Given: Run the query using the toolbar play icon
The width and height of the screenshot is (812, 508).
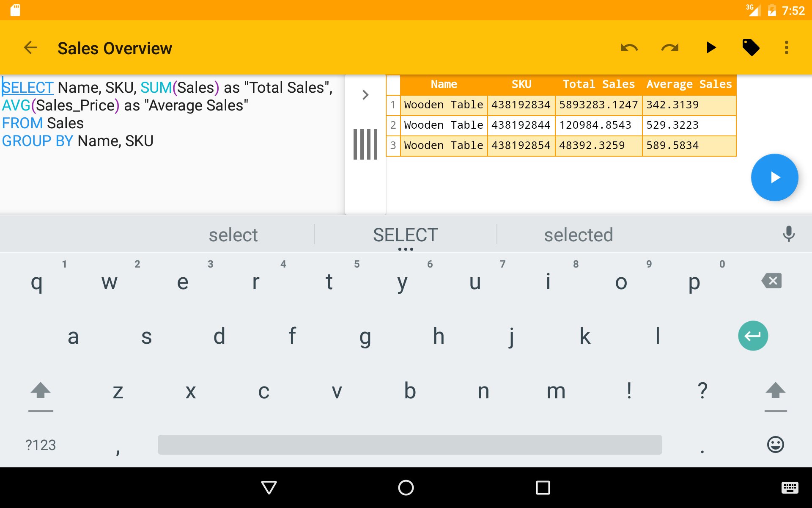Looking at the screenshot, I should (711, 47).
